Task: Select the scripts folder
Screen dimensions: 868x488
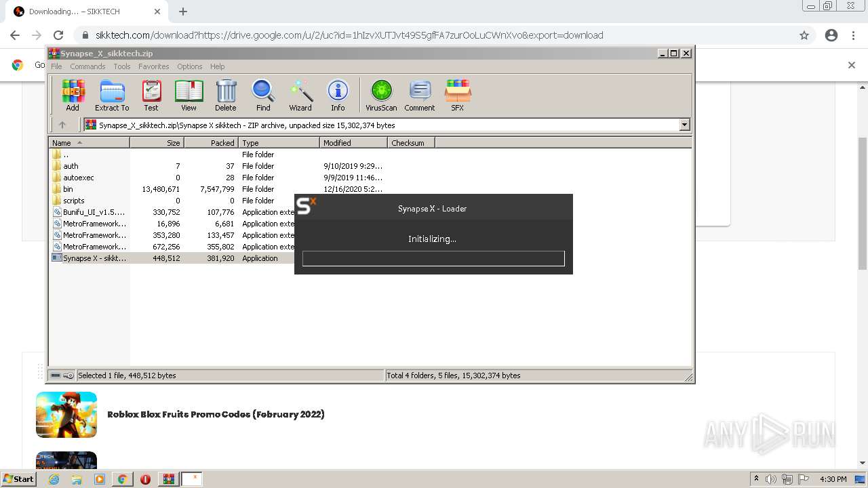Action: [73, 201]
